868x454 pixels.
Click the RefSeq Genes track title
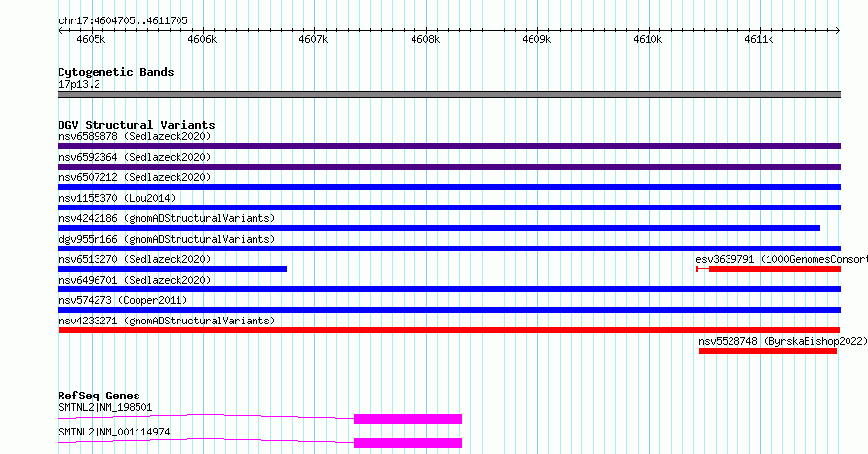99,396
